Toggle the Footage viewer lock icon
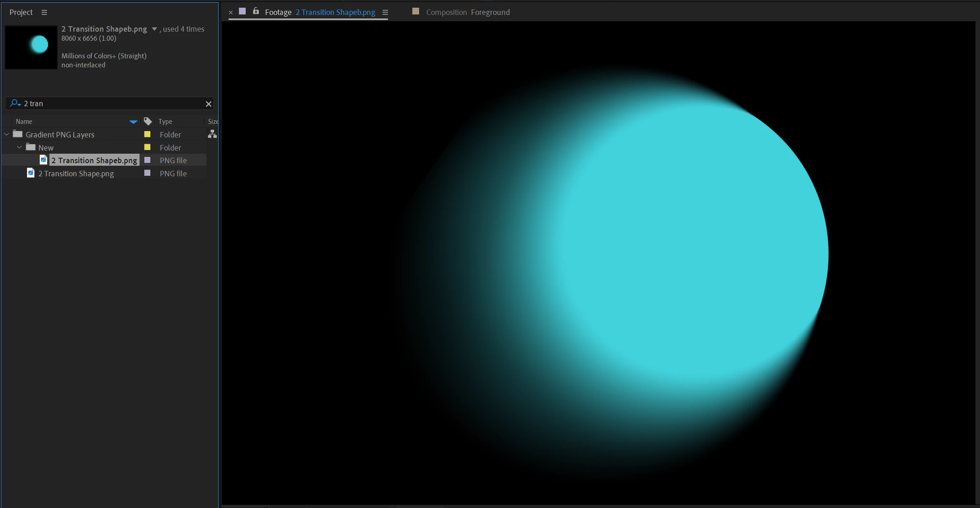Screen dimensions: 980x508 click(256, 11)
